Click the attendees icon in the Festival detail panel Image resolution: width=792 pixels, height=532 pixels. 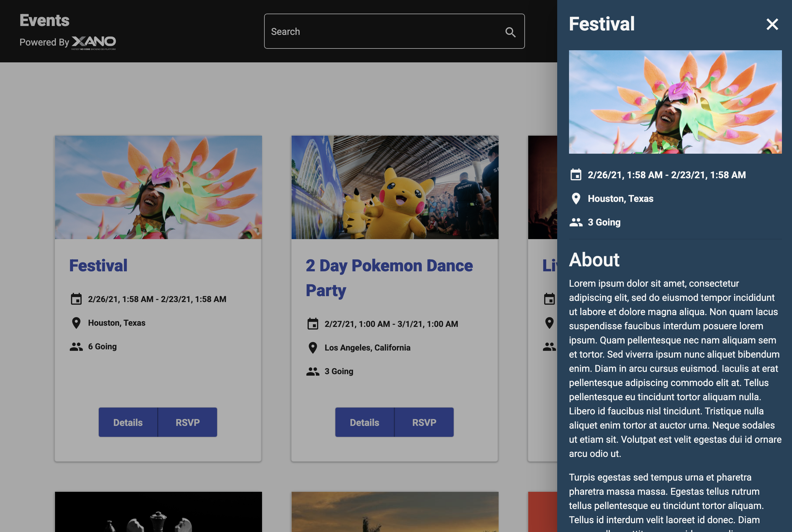click(x=576, y=223)
